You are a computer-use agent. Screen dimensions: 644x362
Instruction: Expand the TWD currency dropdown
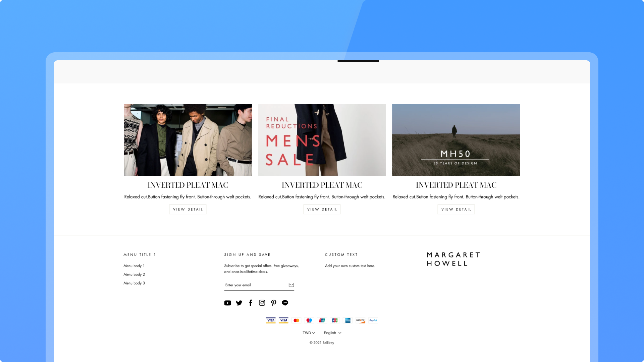pyautogui.click(x=309, y=333)
